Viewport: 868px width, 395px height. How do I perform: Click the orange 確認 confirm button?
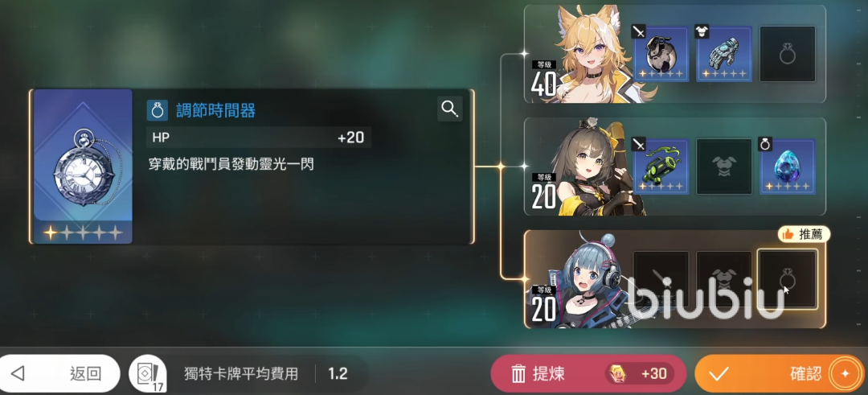tap(780, 373)
